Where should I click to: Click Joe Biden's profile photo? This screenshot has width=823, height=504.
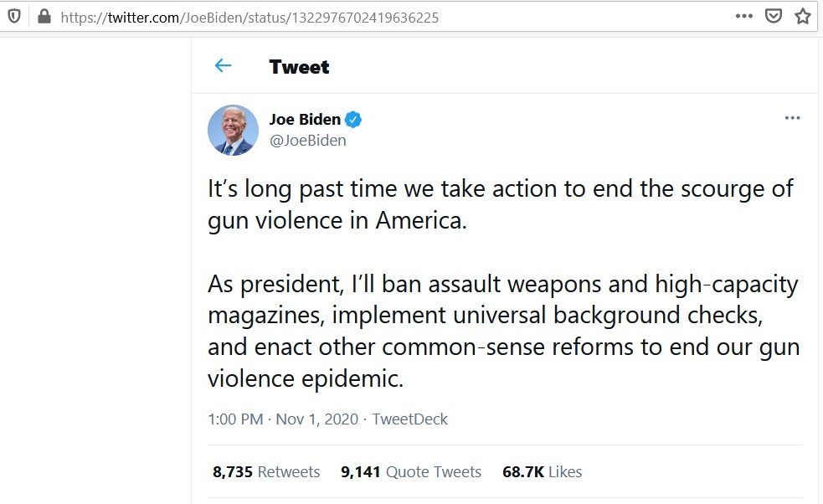(x=233, y=130)
